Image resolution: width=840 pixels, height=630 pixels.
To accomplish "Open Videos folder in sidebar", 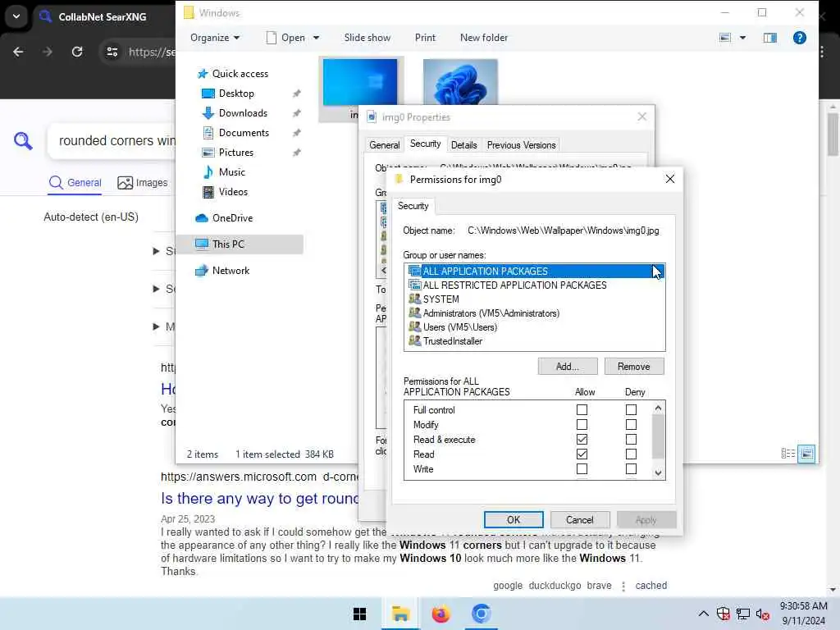I will click(233, 192).
